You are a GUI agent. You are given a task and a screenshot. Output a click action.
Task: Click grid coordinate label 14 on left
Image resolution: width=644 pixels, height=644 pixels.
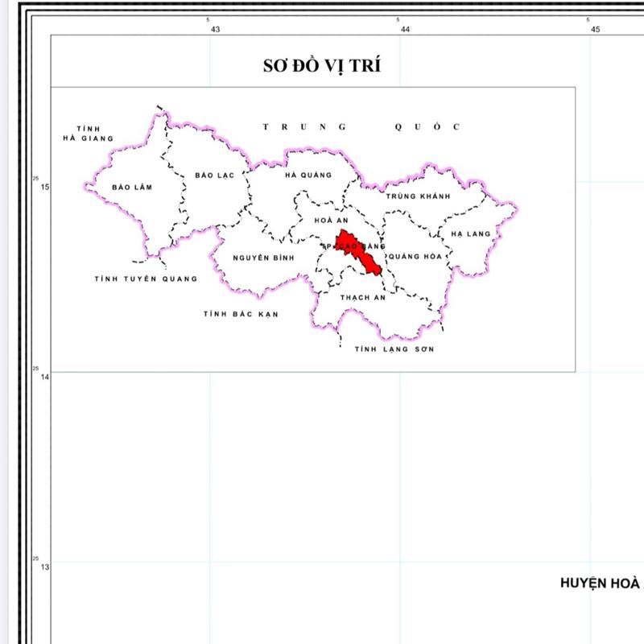coord(44,377)
